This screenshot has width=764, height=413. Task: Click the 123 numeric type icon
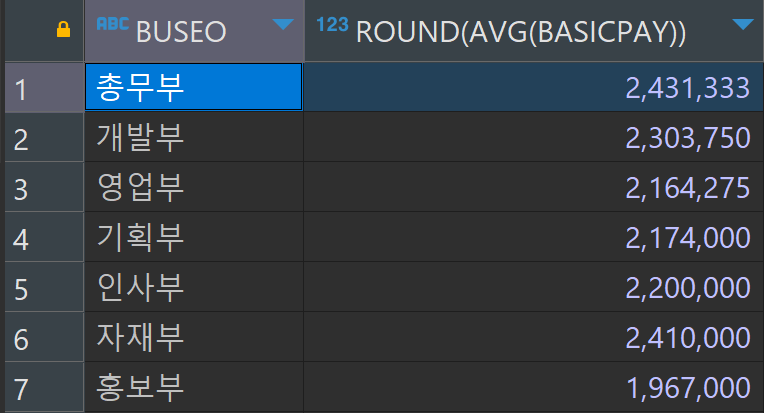click(332, 24)
